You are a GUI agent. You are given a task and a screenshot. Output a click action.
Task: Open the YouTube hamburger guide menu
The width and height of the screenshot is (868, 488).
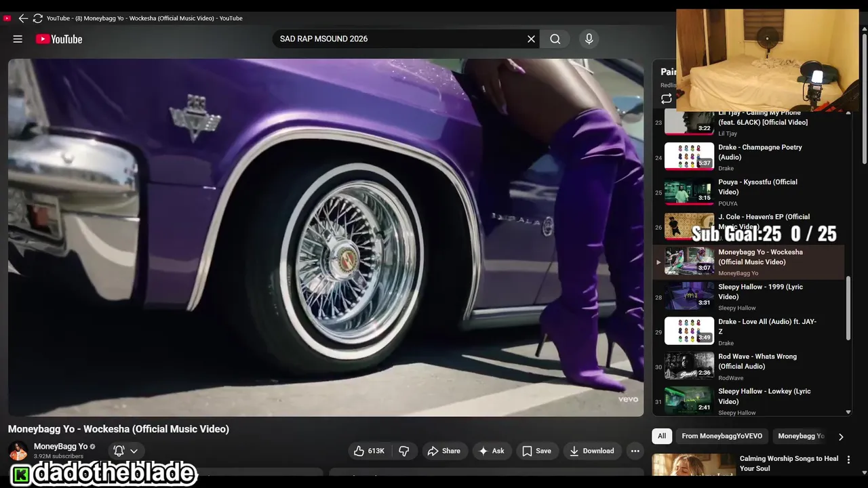pyautogui.click(x=18, y=39)
